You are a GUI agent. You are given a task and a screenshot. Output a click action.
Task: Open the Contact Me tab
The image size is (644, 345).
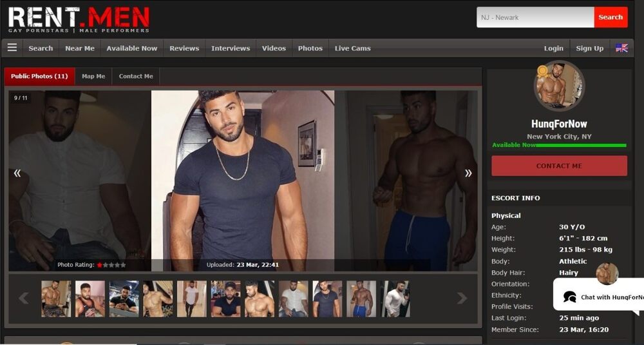136,76
